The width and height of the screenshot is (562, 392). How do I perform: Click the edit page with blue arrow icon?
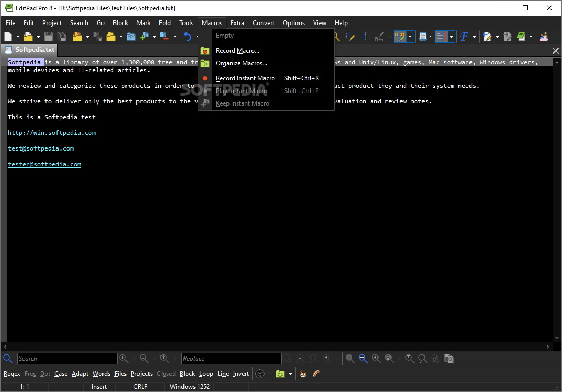487,37
